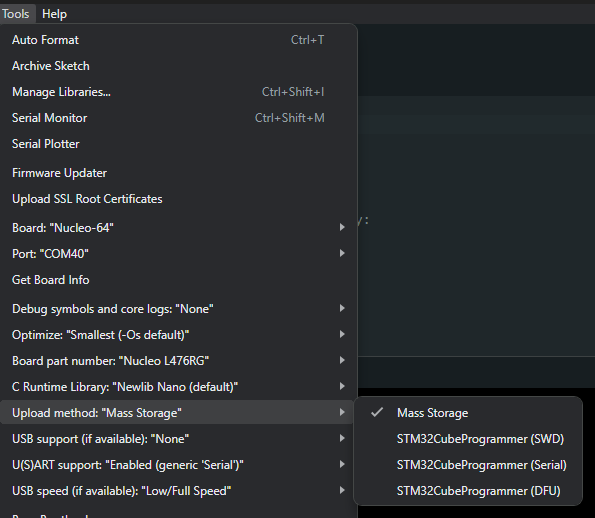This screenshot has height=518, width=595.
Task: Expand the Board "Nucleo-64" submenu
Action: (x=178, y=228)
